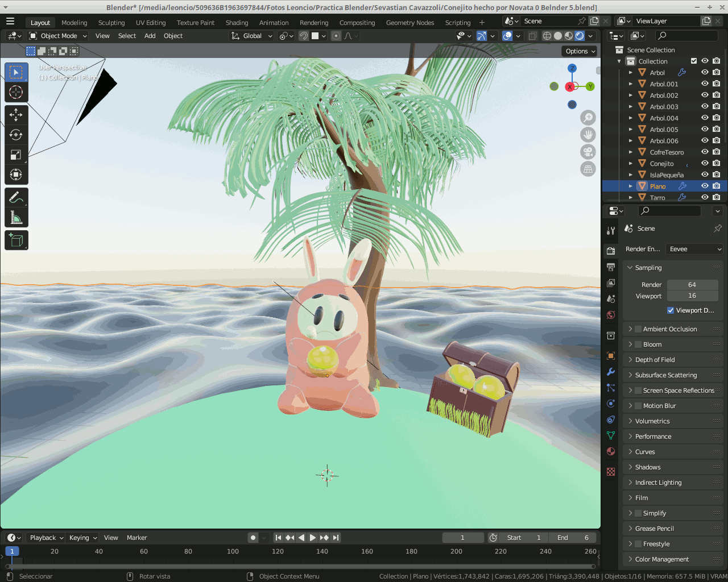The image size is (728, 582).
Task: Hide CofreTesoro in viewport
Action: coord(705,152)
